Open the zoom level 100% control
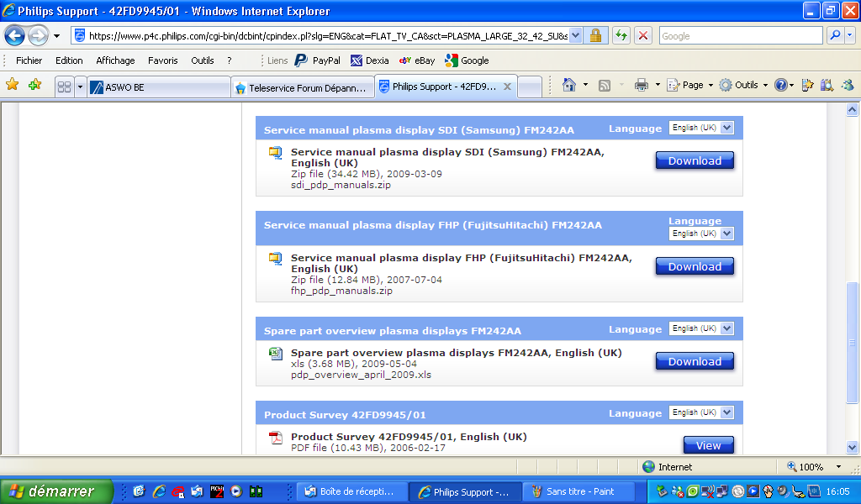 814,467
